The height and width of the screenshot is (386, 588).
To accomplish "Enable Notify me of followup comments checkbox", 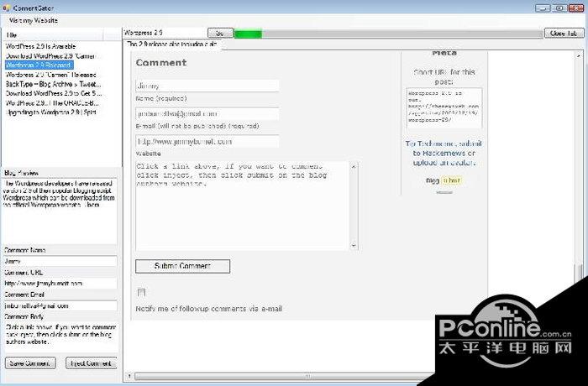I will click(141, 293).
